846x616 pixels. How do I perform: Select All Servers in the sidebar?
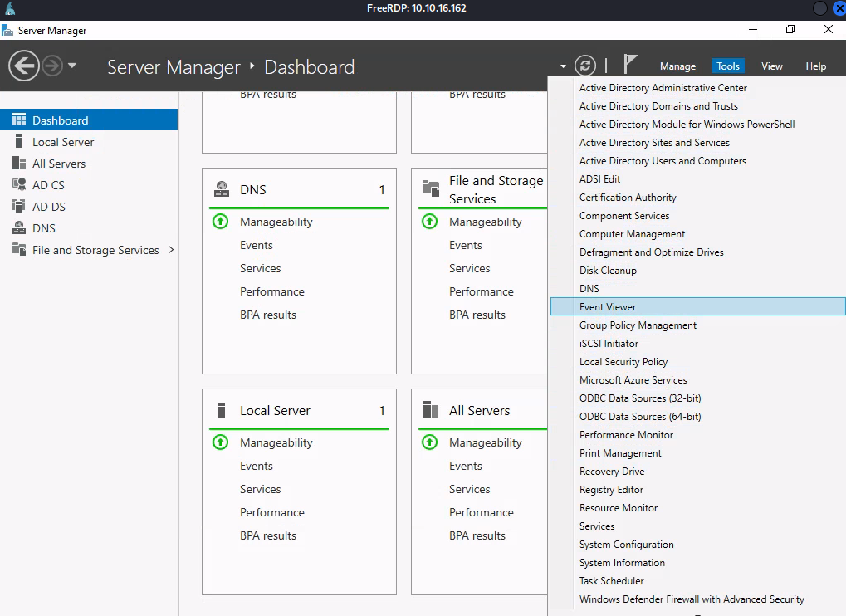pyautogui.click(x=89, y=164)
